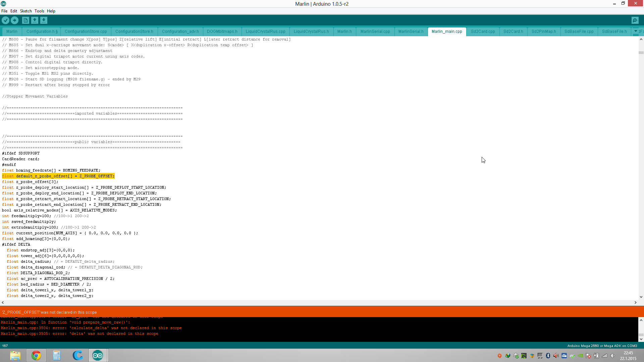Click the Verify sketch checkmark button
The height and width of the screenshot is (362, 644).
point(6,20)
